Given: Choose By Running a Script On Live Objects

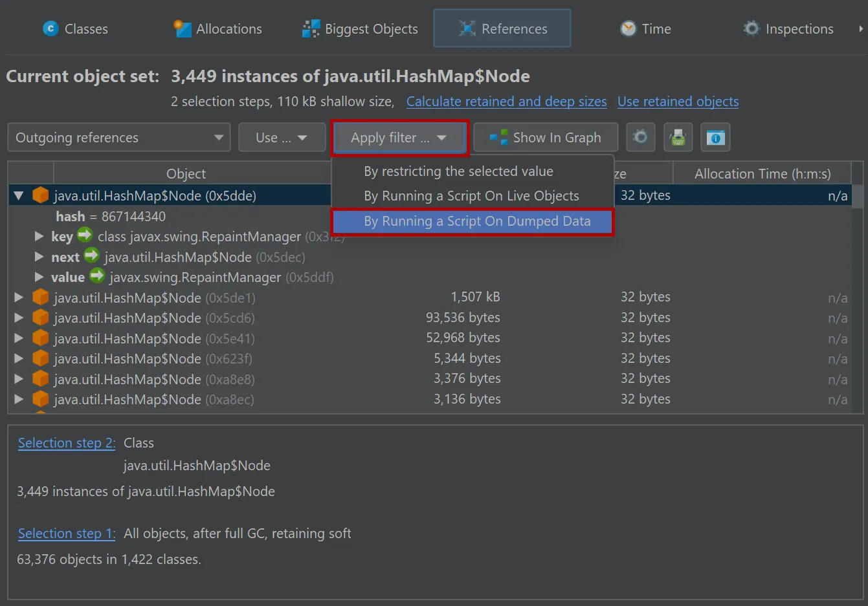Looking at the screenshot, I should (x=471, y=196).
